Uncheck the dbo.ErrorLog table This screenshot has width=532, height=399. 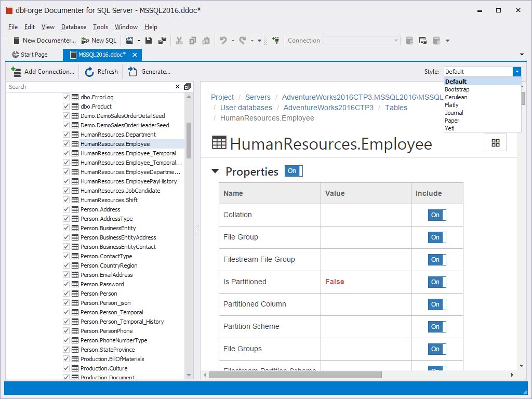(66, 97)
